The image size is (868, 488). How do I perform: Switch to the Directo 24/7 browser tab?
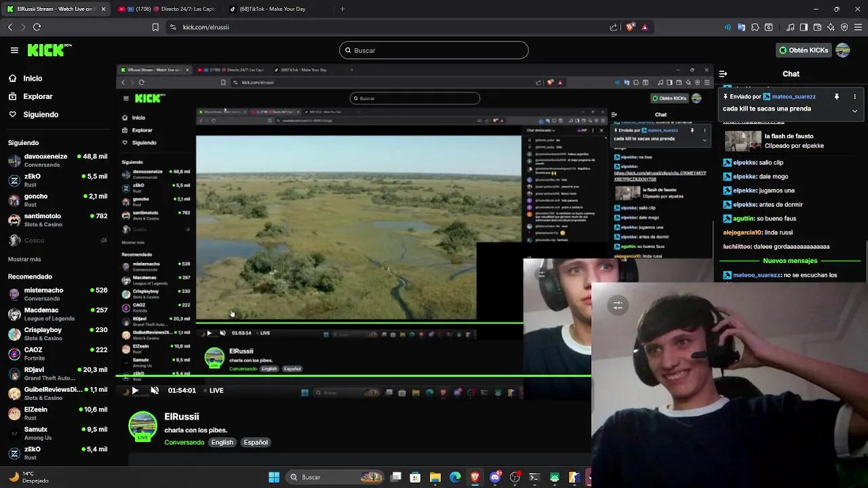[166, 9]
